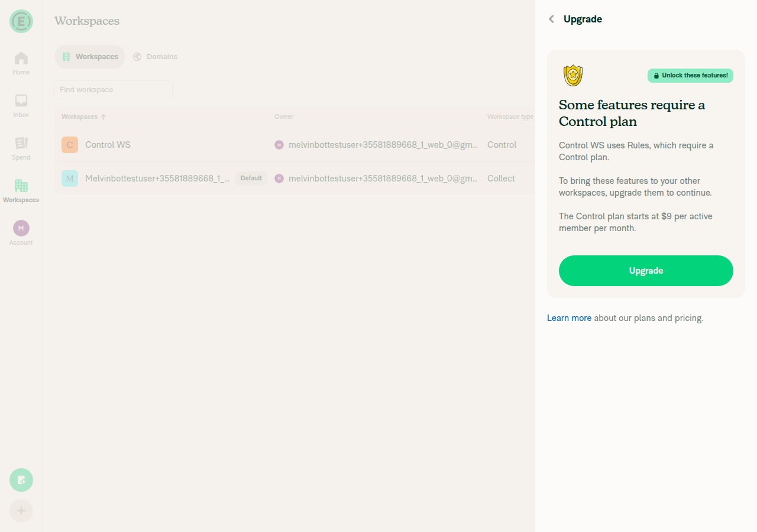Click the gold shield badge icon
Screen dimensions: 757x532
point(572,76)
